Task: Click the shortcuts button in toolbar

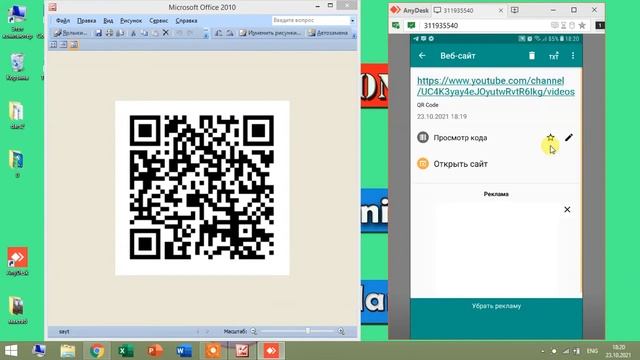Action: click(x=70, y=33)
